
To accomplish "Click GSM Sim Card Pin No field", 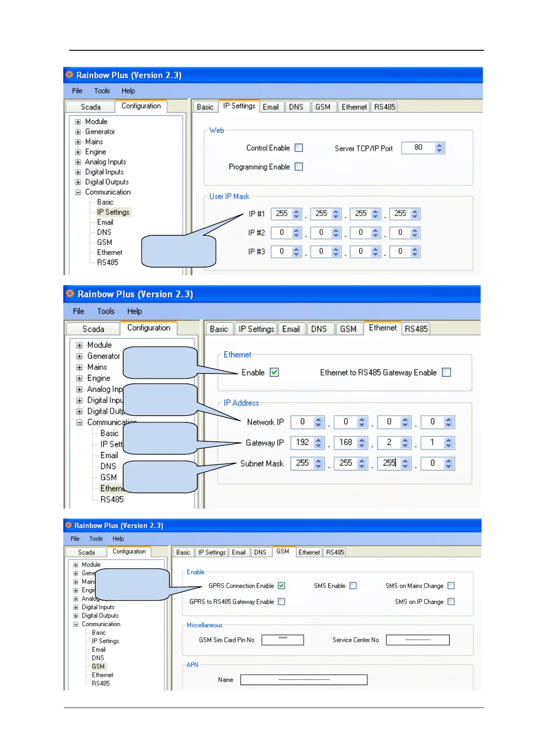I will click(283, 640).
